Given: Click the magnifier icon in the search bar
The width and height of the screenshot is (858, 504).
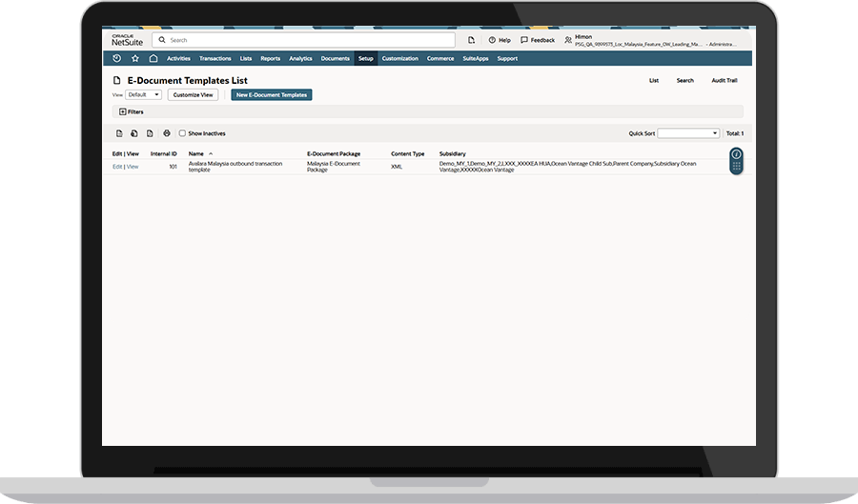Looking at the screenshot, I should coord(162,40).
